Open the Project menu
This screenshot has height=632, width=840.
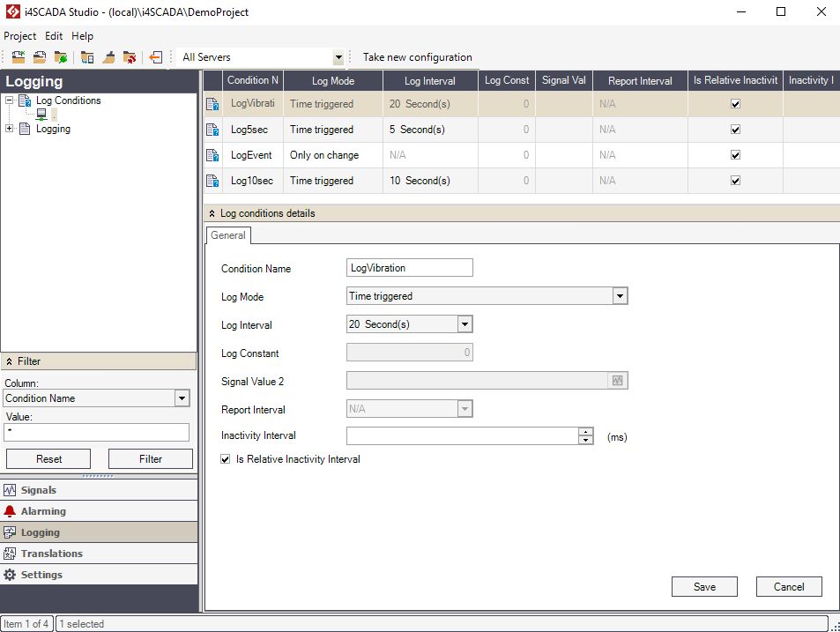point(19,36)
